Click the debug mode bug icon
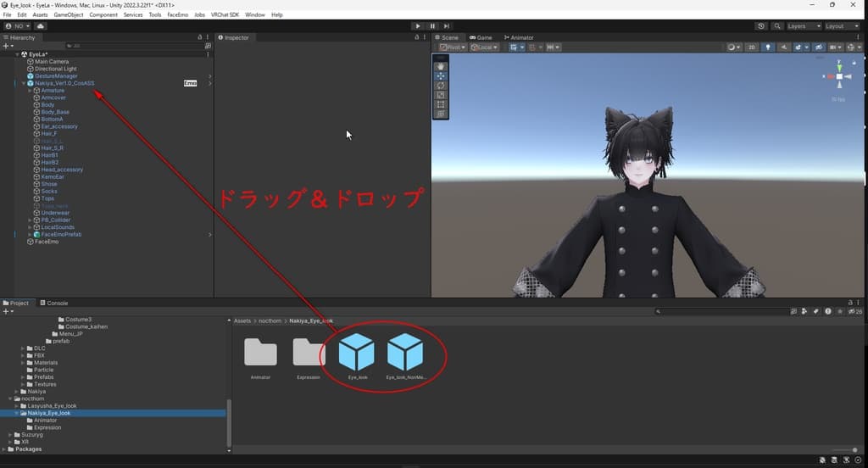Screen dimensions: 868x468 pyautogui.click(x=822, y=460)
